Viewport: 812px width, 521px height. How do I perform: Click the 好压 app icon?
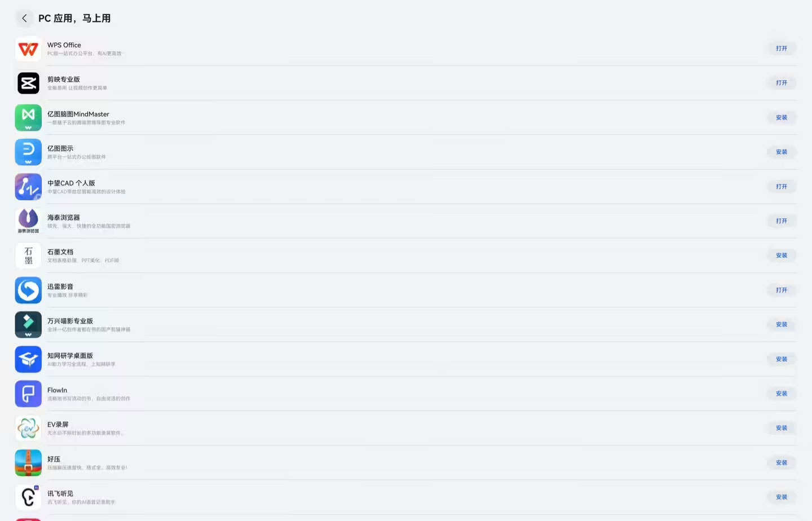coord(28,463)
